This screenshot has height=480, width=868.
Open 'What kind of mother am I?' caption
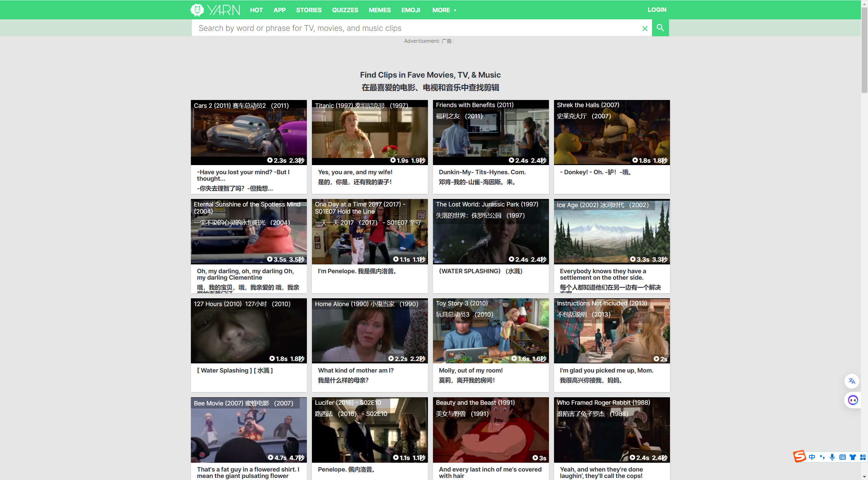pos(356,371)
